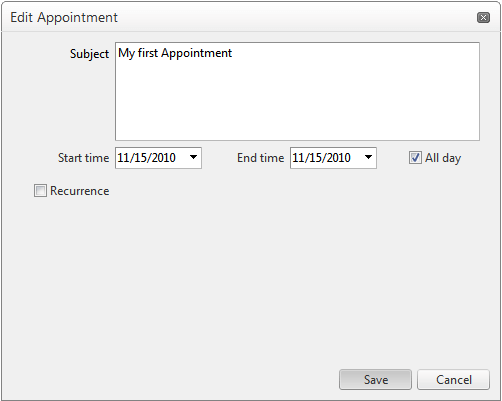Screen dimensions: 502x401
Task: Click the empty title bar area right of the title
Action: [297, 17]
